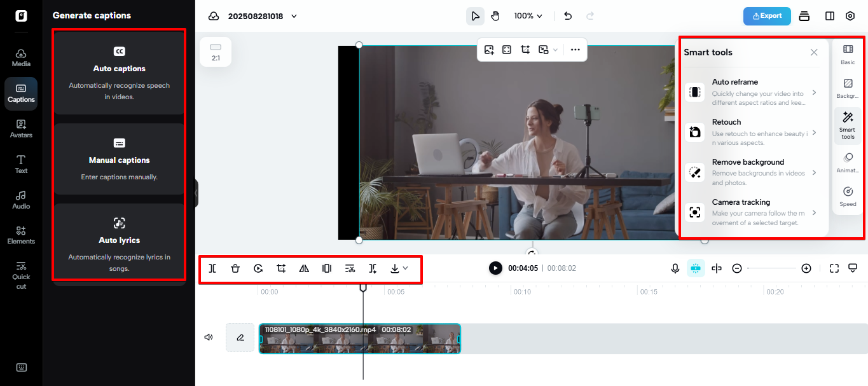Split the clip using the split tool

point(212,268)
